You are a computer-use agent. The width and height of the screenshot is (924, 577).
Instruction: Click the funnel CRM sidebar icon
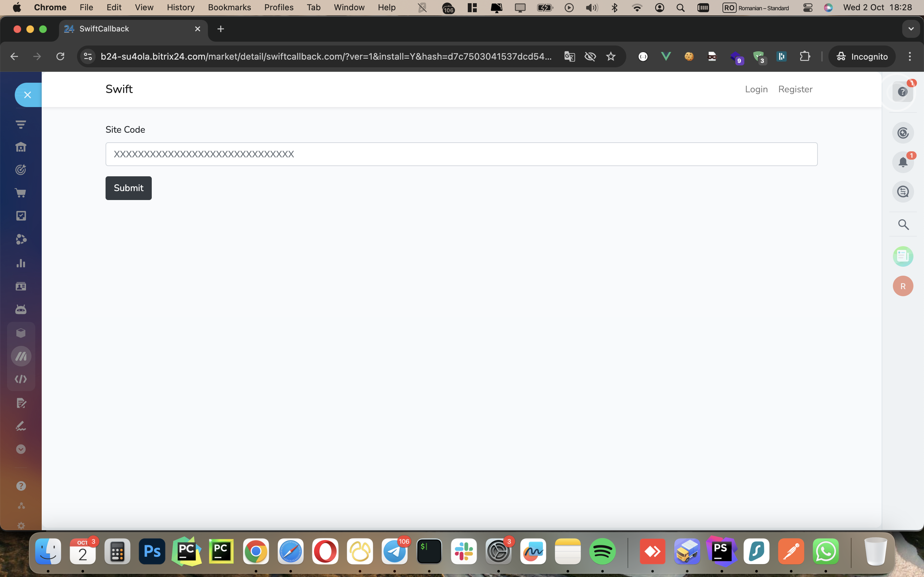pos(21,124)
